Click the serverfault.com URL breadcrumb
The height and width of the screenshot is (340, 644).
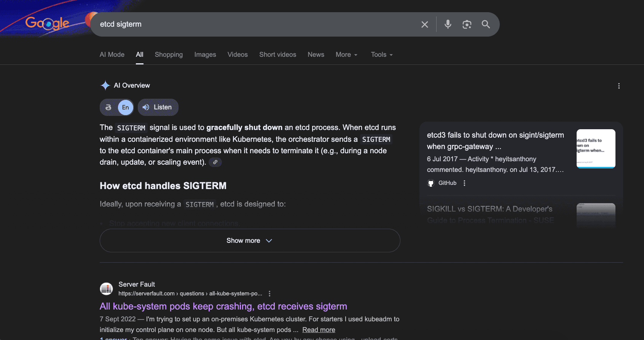190,293
